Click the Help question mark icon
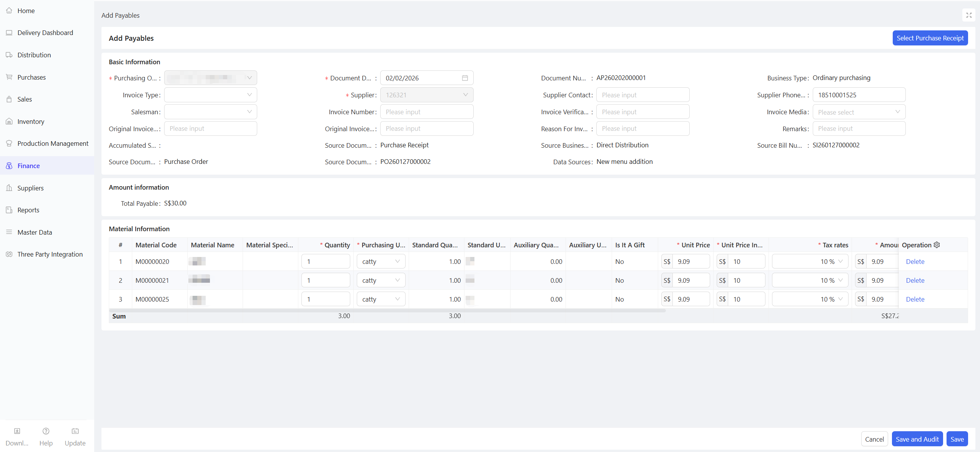Image resolution: width=980 pixels, height=452 pixels. [x=46, y=431]
